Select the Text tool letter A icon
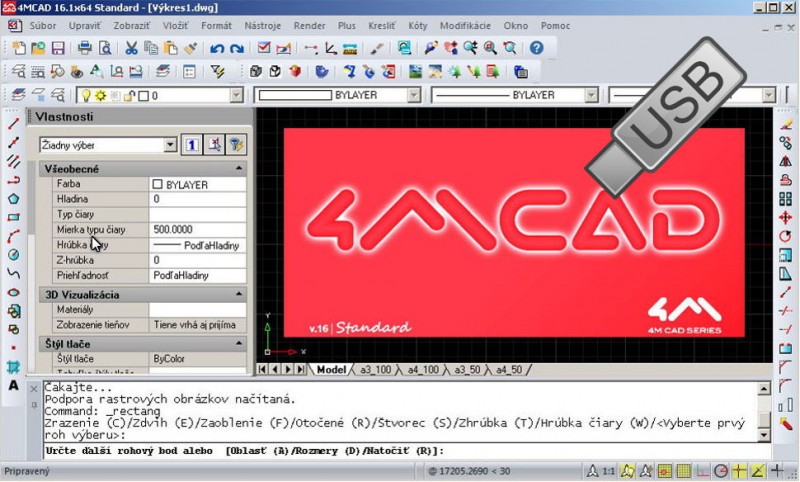The width and height of the screenshot is (800, 482). pos(13,385)
